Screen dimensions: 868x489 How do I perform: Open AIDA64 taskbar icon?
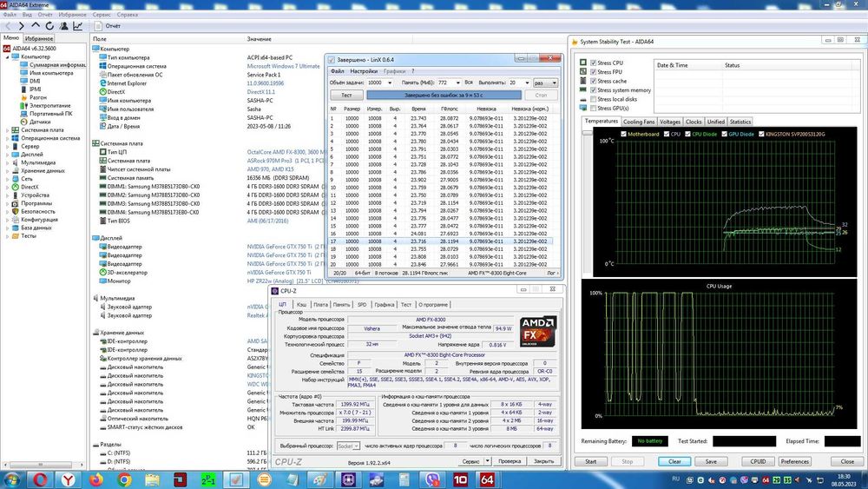click(487, 479)
